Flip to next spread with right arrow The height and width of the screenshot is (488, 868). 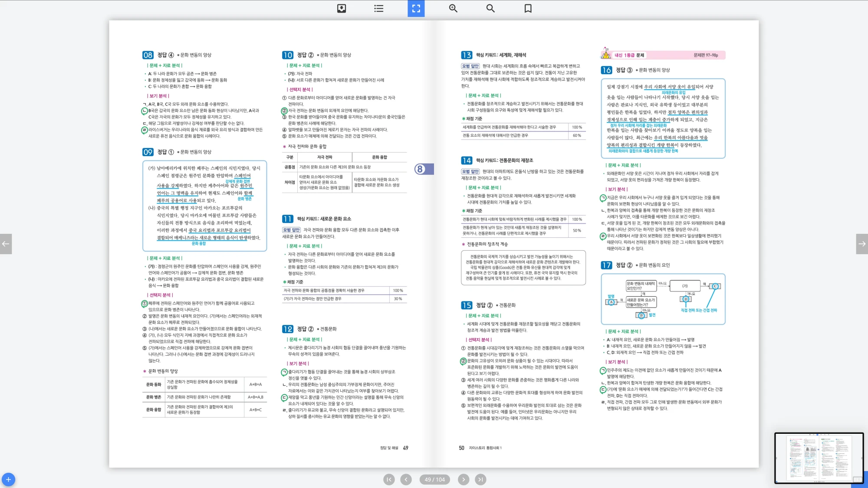(x=862, y=244)
